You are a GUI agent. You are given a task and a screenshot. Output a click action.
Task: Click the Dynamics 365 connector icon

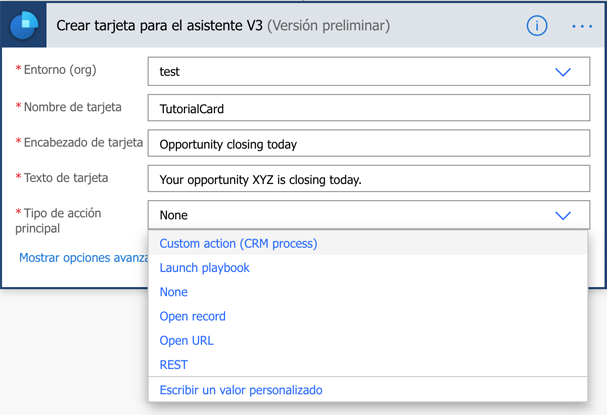click(x=24, y=25)
